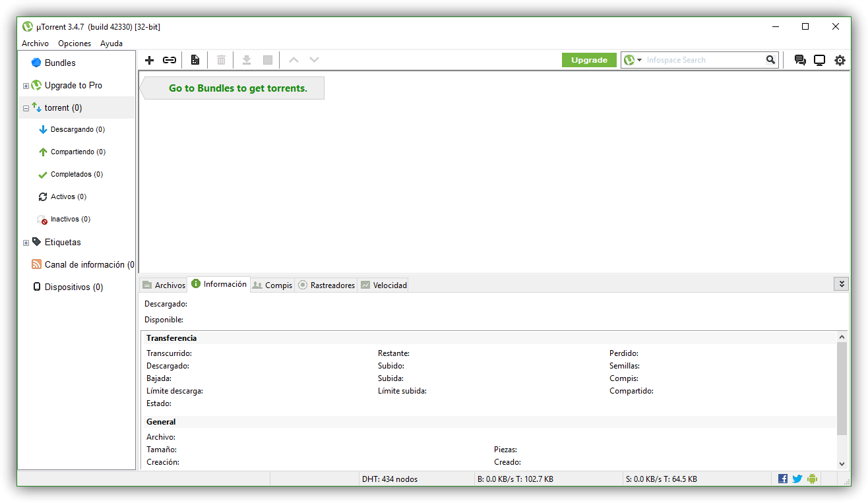
Task: Open the Ayuda menu
Action: tap(111, 44)
